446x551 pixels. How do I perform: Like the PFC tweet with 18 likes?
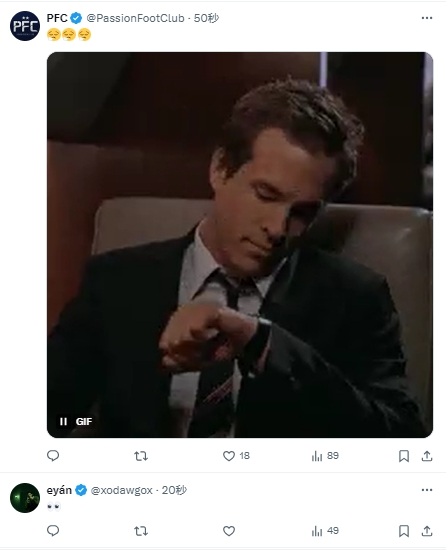(236, 456)
